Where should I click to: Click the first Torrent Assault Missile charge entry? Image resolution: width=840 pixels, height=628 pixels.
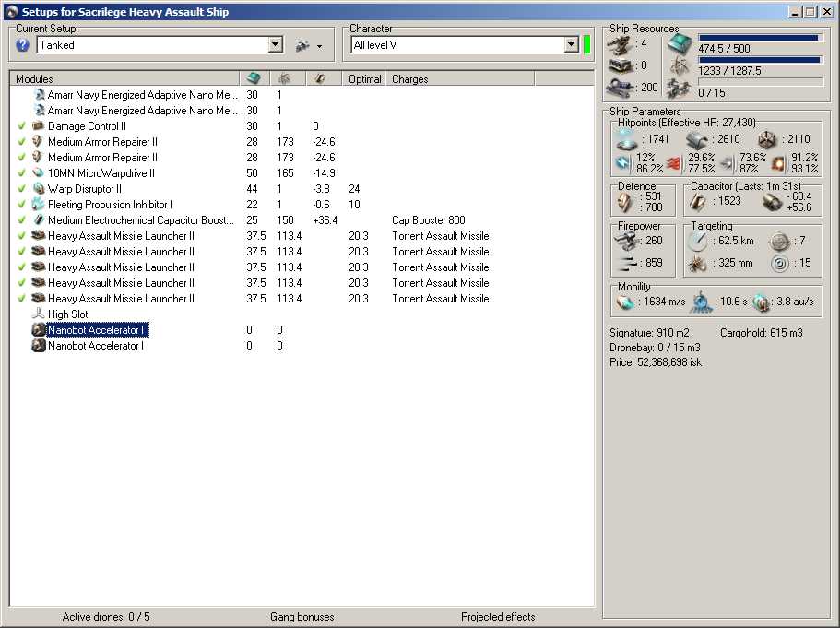tap(441, 236)
